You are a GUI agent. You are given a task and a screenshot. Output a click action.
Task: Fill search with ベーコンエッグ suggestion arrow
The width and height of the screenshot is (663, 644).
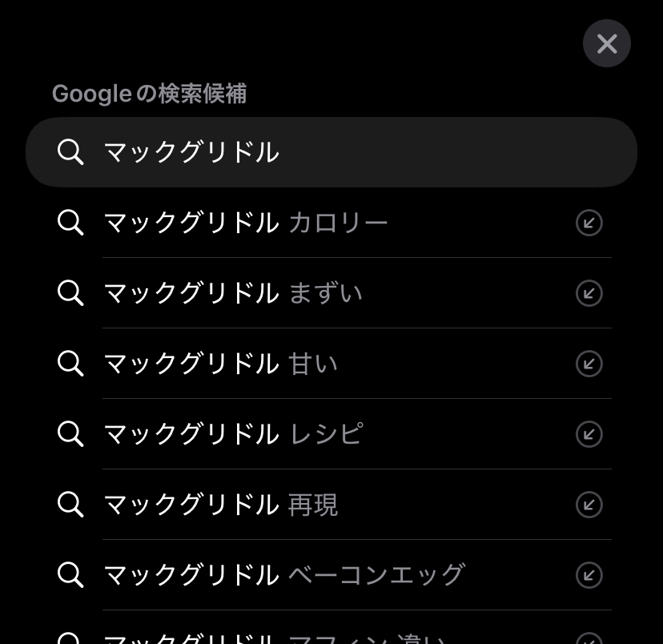click(589, 575)
